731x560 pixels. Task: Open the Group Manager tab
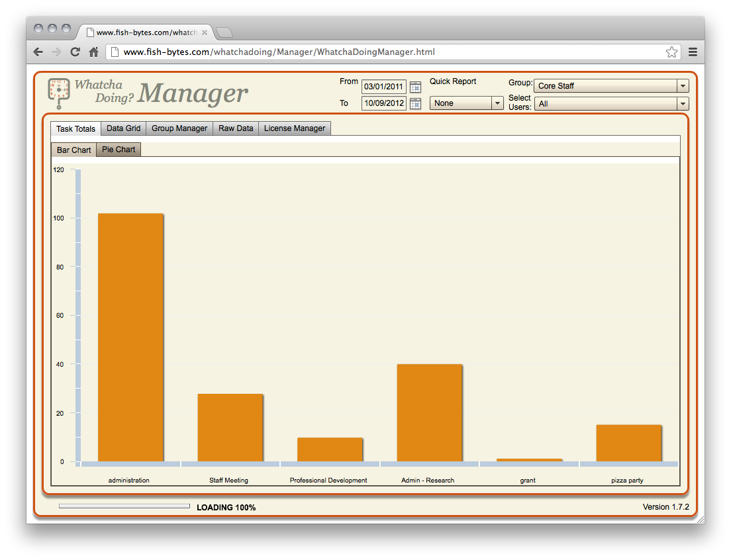[x=179, y=128]
